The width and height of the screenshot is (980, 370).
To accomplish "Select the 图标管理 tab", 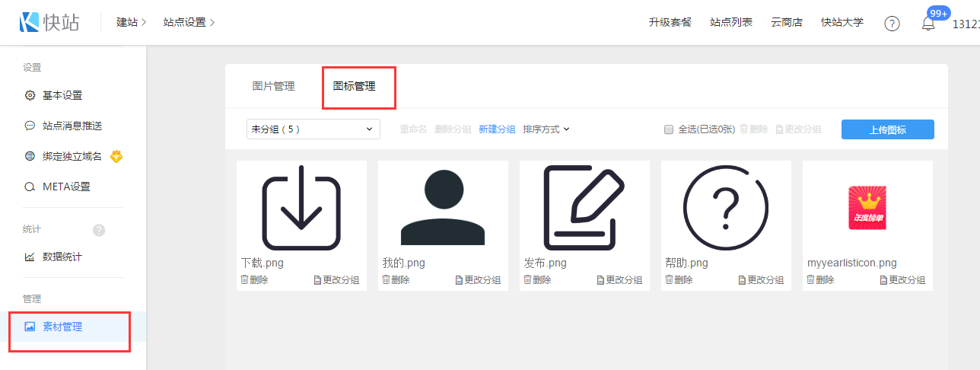I will coord(355,86).
